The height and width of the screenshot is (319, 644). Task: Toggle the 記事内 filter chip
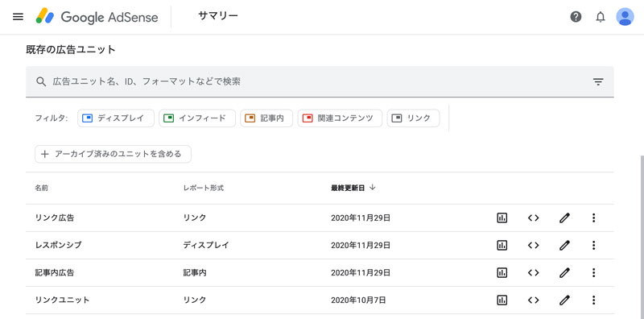coord(266,118)
